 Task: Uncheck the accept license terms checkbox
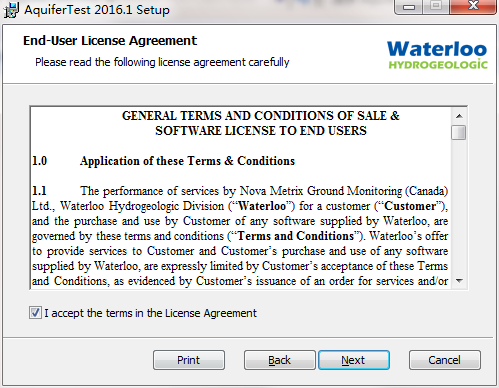35,313
